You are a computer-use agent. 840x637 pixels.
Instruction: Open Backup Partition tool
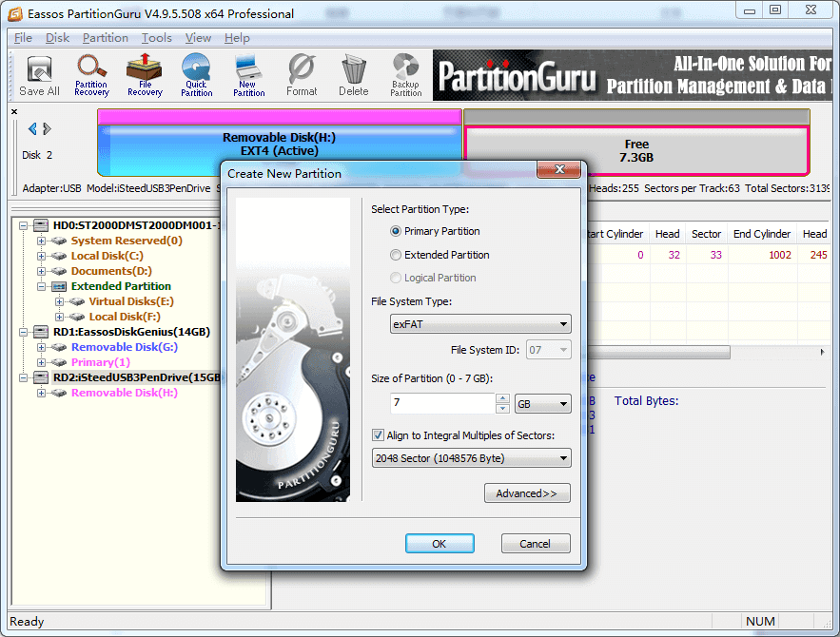click(405, 76)
